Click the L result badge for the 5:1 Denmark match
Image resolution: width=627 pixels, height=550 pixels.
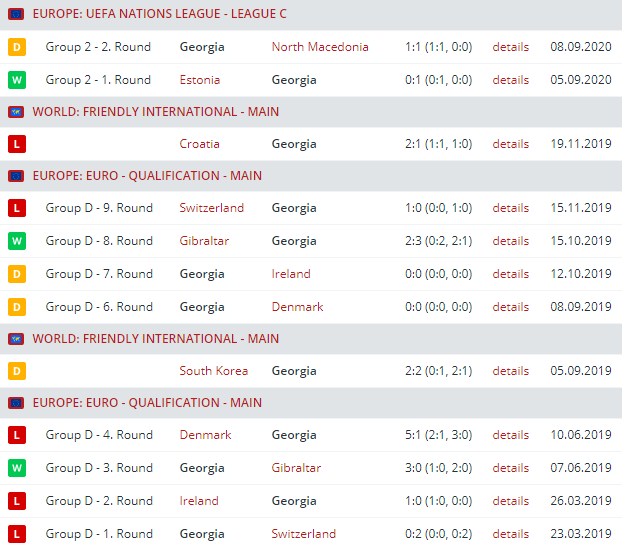pos(16,435)
